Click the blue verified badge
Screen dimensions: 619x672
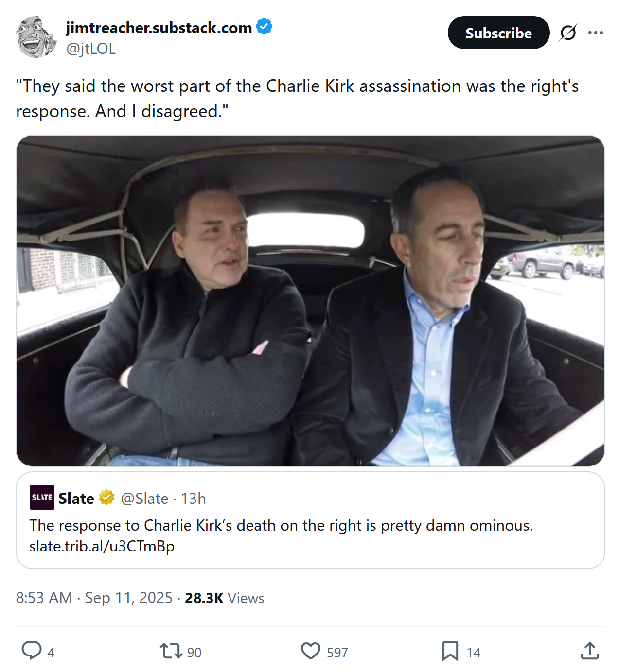[x=264, y=27]
